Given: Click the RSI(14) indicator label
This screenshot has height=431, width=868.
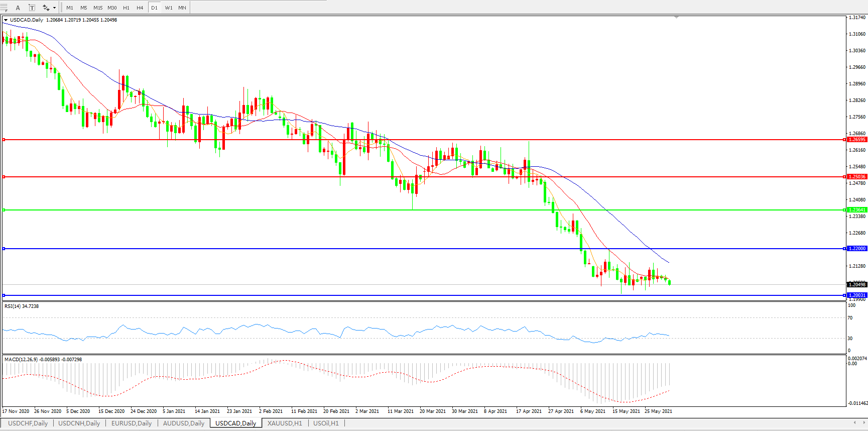Looking at the screenshot, I should click(x=21, y=306).
